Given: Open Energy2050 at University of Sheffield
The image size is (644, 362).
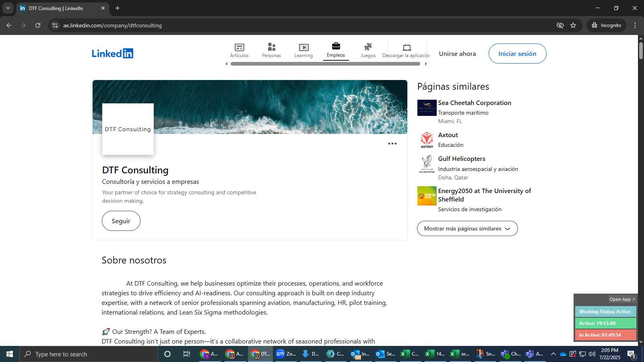Looking at the screenshot, I should point(485,195).
